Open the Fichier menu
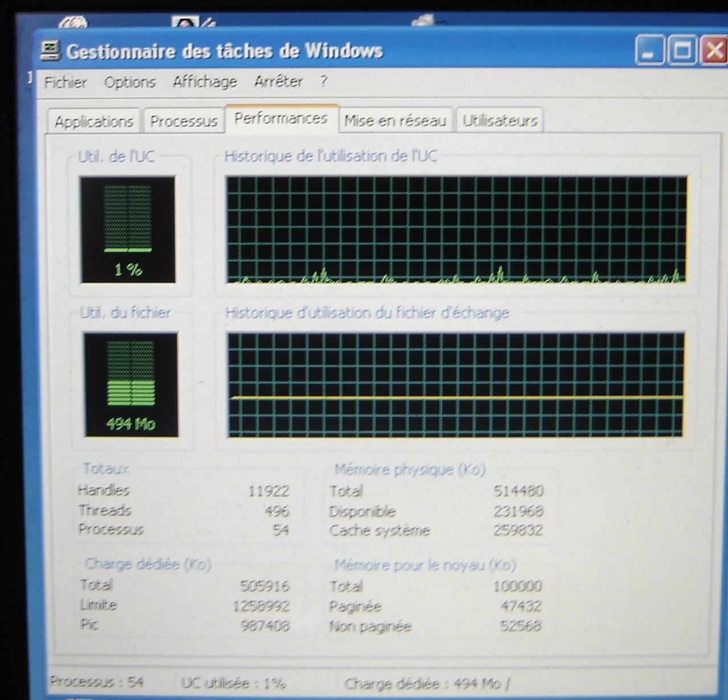The image size is (728, 700). click(x=66, y=82)
